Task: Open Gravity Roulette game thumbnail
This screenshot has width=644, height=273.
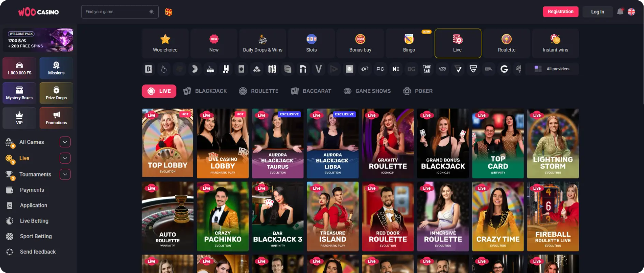Action: (388, 143)
